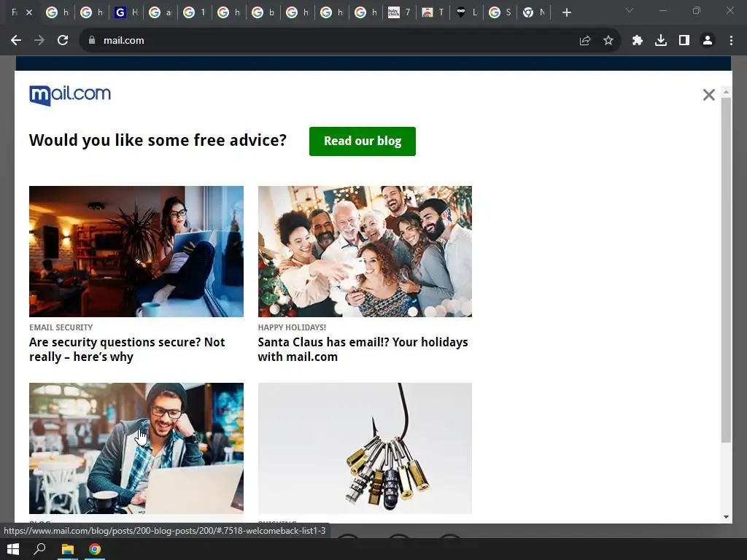747x560 pixels.
Task: Switch to the Google tab labeled 'a'
Action: click(x=160, y=12)
